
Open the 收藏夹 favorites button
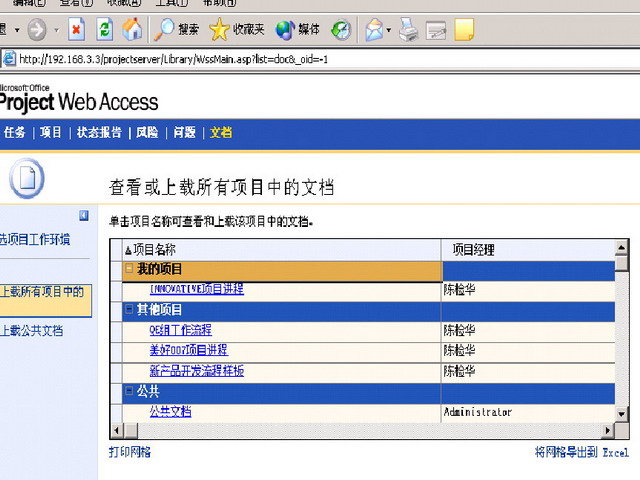tap(237, 30)
